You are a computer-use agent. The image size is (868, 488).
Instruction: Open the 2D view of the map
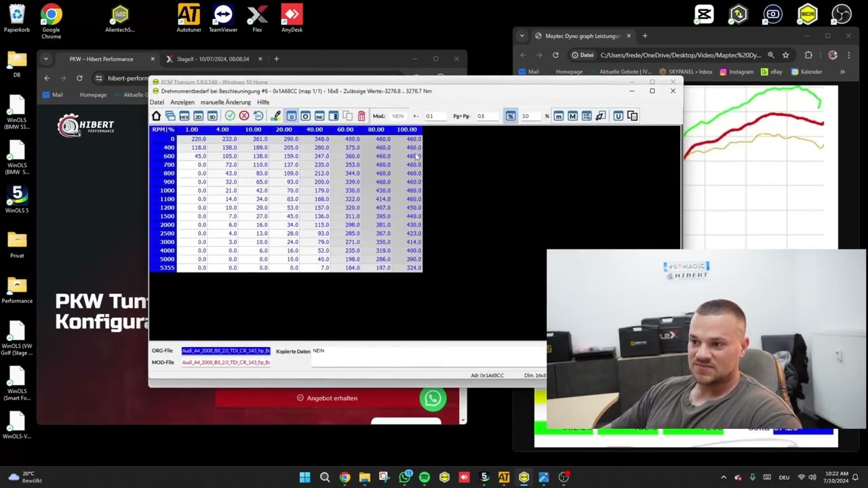pos(198,116)
